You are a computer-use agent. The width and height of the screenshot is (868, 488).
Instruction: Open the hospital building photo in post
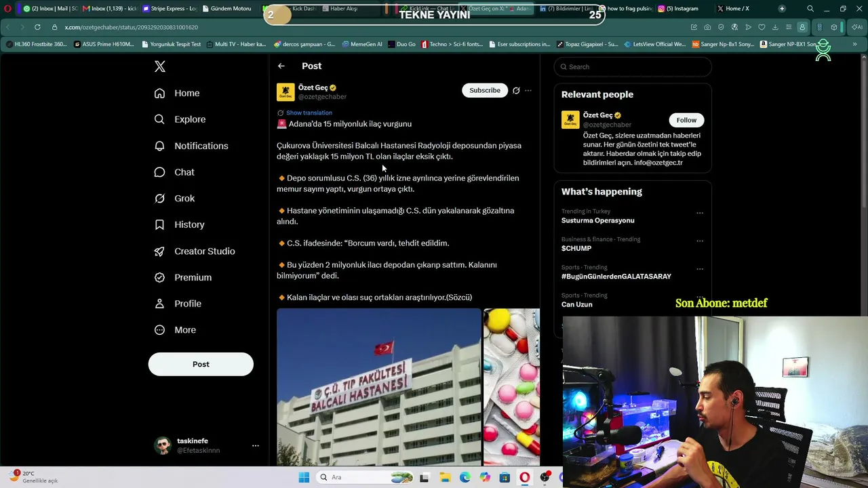[379, 387]
